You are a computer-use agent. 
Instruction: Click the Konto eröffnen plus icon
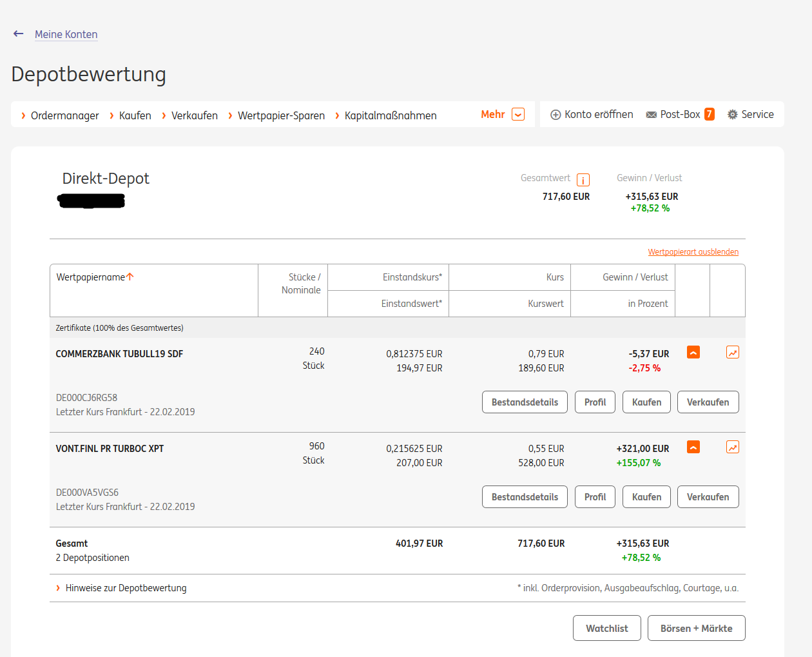556,115
